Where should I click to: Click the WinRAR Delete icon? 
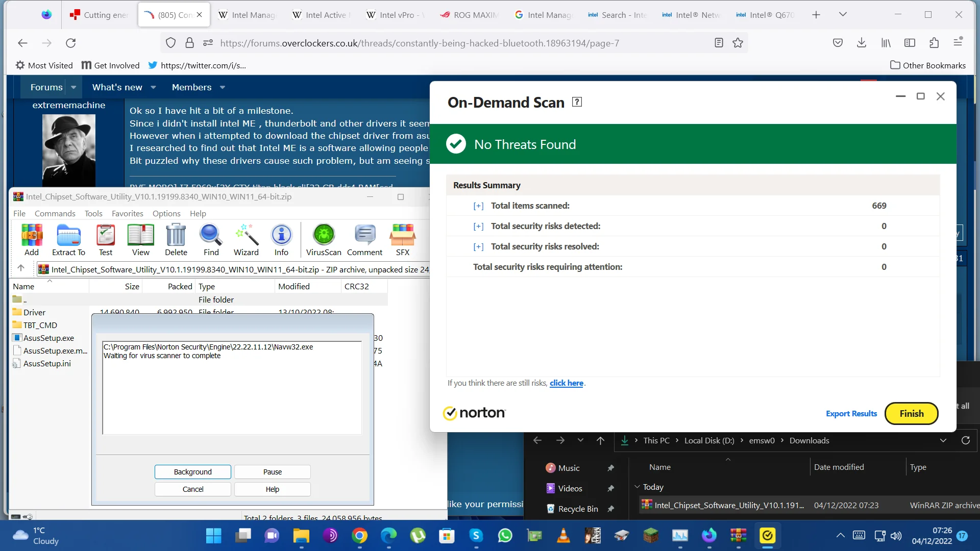click(x=176, y=240)
